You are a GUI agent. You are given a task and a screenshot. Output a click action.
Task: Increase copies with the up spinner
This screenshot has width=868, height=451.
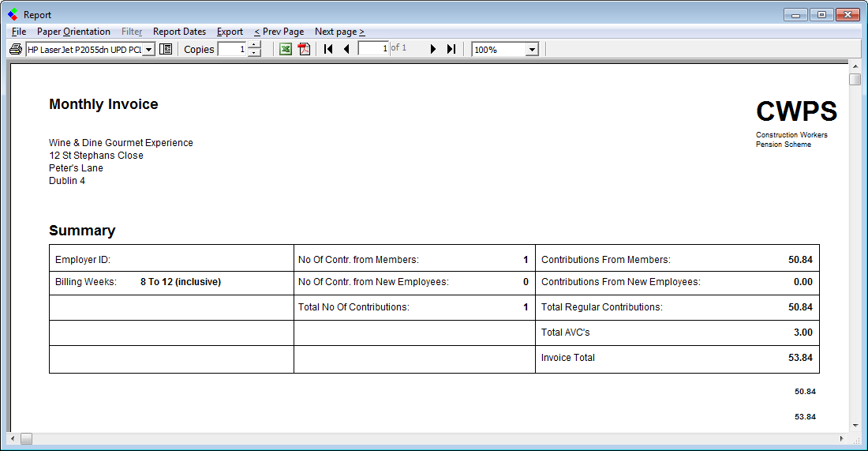tap(254, 45)
